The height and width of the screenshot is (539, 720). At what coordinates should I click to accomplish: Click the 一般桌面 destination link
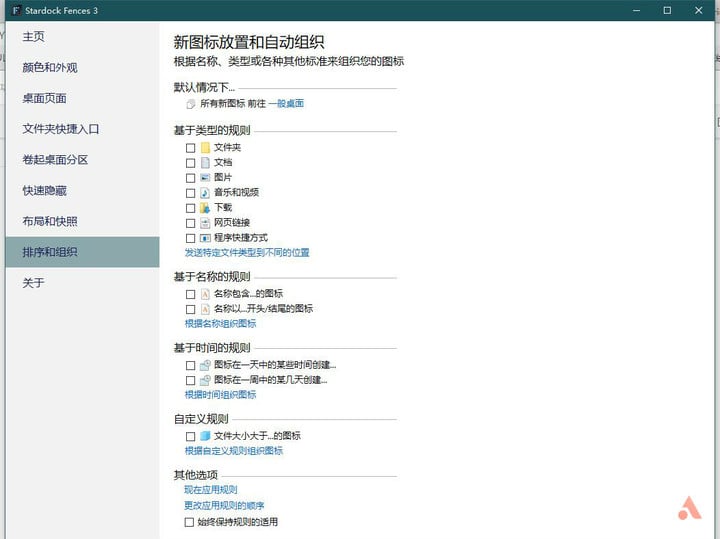286,104
